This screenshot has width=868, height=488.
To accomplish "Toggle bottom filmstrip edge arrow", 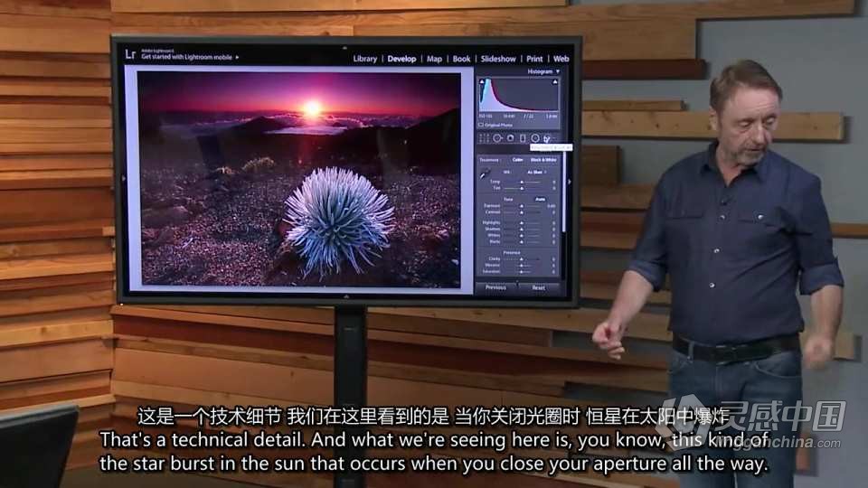I will (x=346, y=297).
